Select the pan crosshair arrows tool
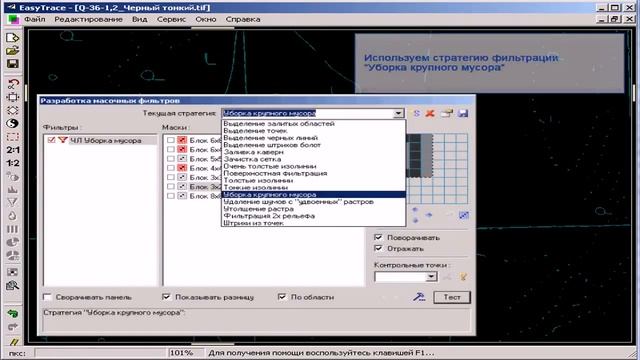This screenshot has width=640, height=360. click(x=13, y=97)
